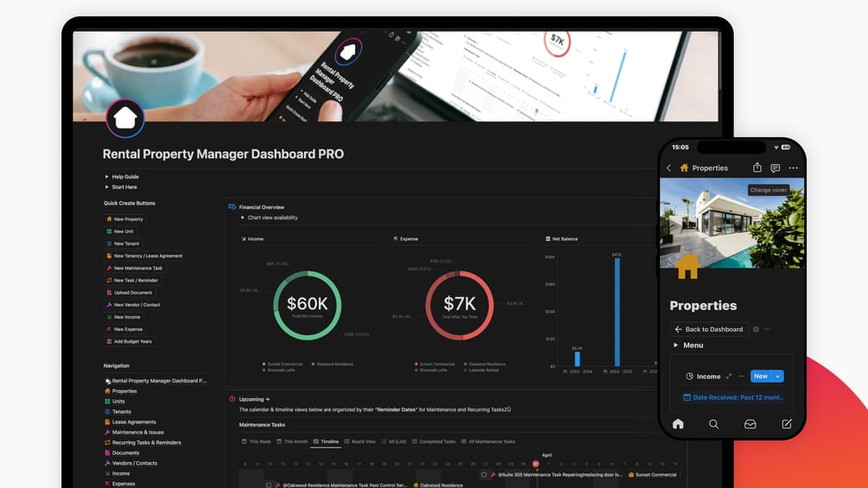
Task: Open Lease Agreements navigation link
Action: [x=130, y=421]
